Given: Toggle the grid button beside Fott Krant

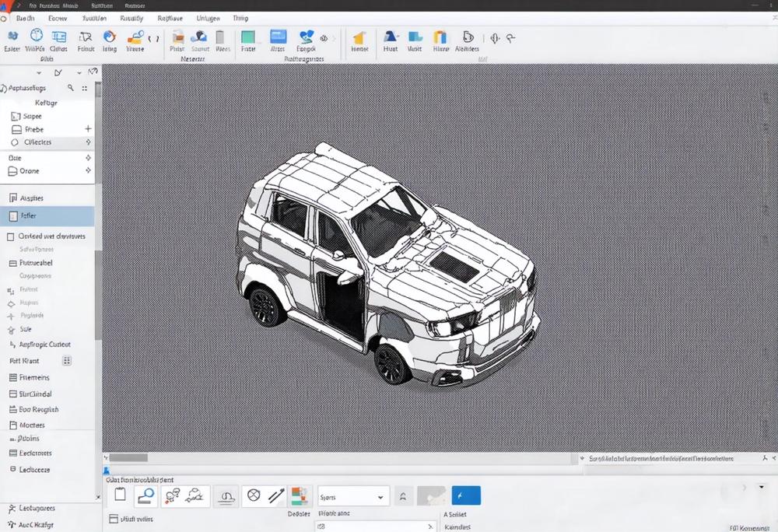Looking at the screenshot, I should click(x=67, y=361).
